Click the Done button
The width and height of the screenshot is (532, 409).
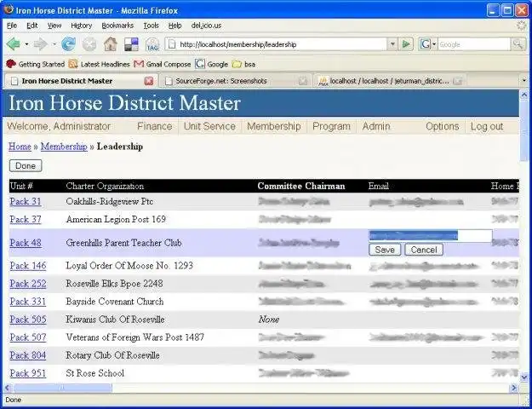pyautogui.click(x=26, y=166)
